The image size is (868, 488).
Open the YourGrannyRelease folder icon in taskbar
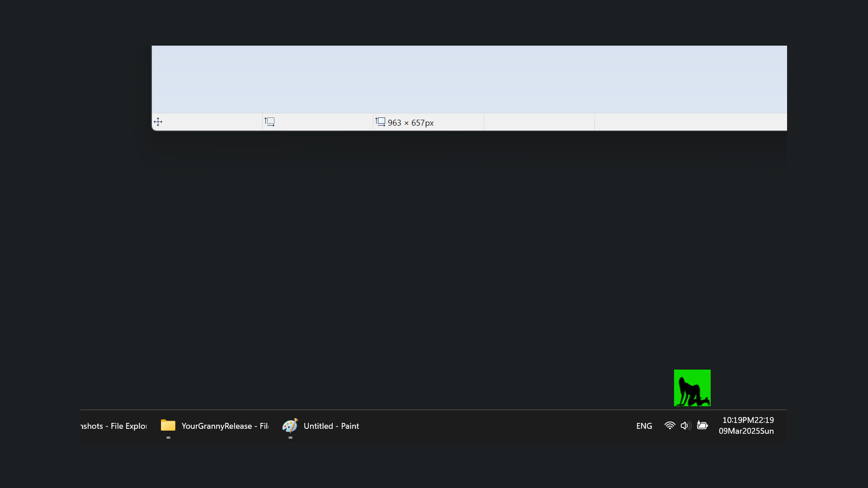click(168, 425)
